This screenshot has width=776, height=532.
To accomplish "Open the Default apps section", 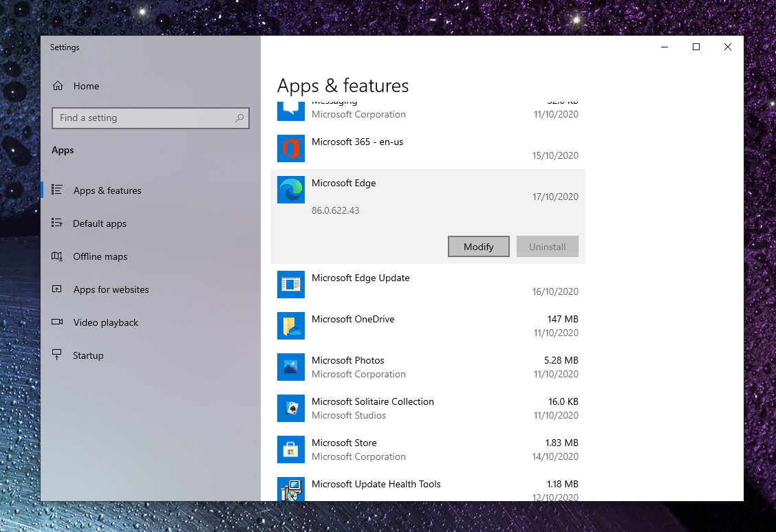I will click(x=100, y=223).
